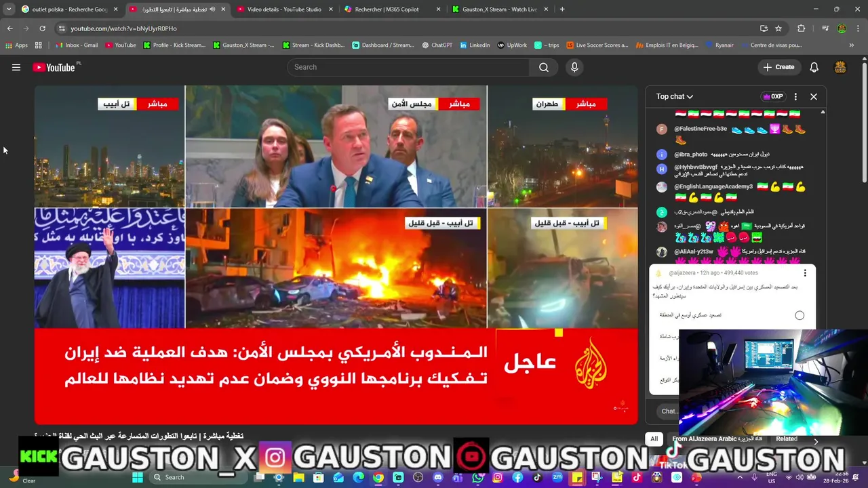The width and height of the screenshot is (868, 488).
Task: Click the @EnglishLanguageAcademy3 chat username
Action: click(x=713, y=186)
